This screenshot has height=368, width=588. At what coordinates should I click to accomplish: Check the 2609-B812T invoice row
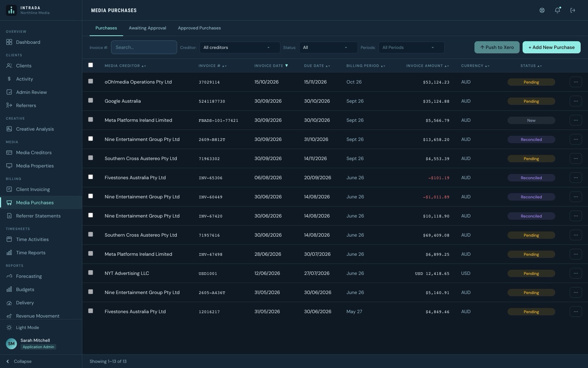pos(91,139)
